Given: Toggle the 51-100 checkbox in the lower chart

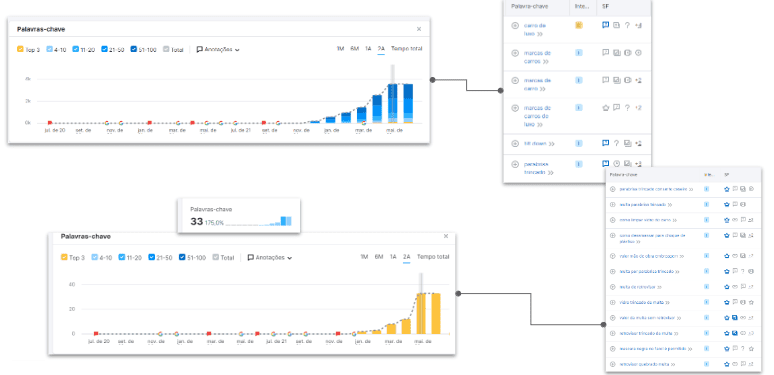Looking at the screenshot, I should point(182,257).
